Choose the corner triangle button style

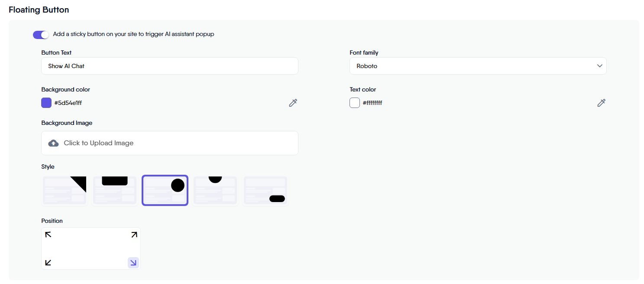[x=65, y=190]
